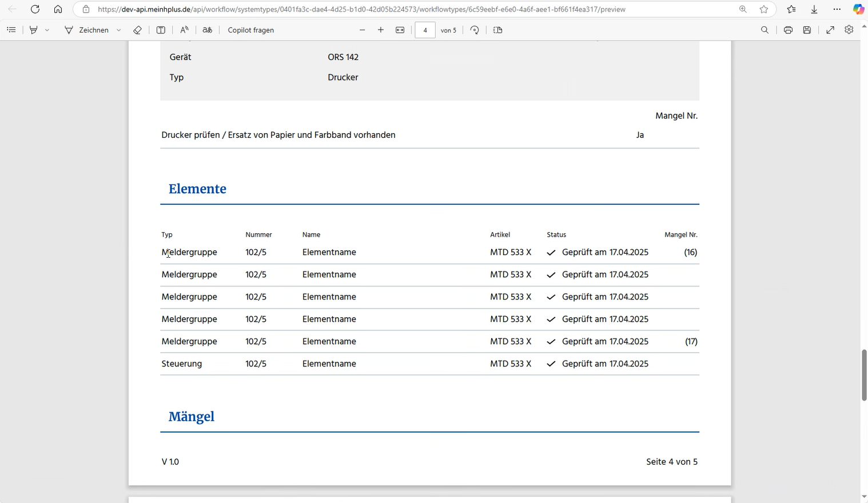Screen dimensions: 868x503
Task: Open the Edge Settings and more menu
Action: [837, 9]
